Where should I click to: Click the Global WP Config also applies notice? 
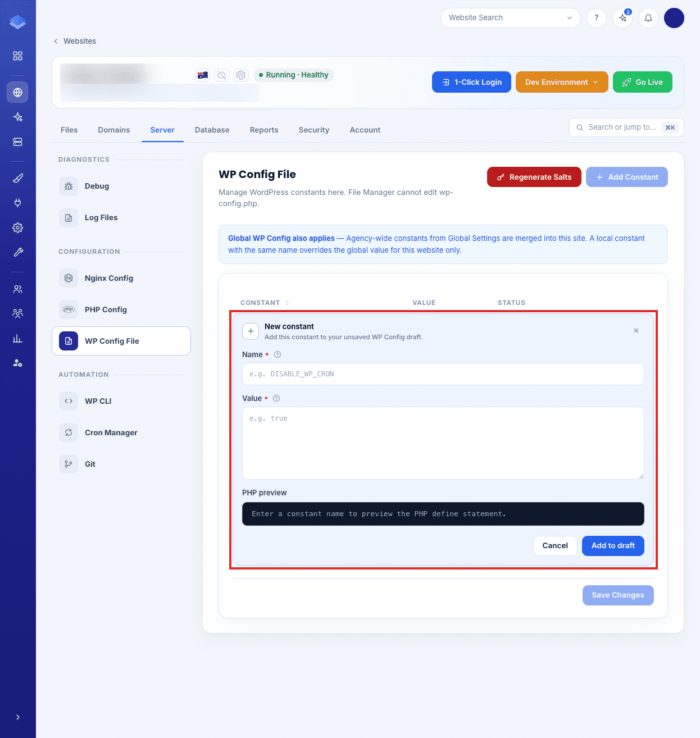point(443,244)
